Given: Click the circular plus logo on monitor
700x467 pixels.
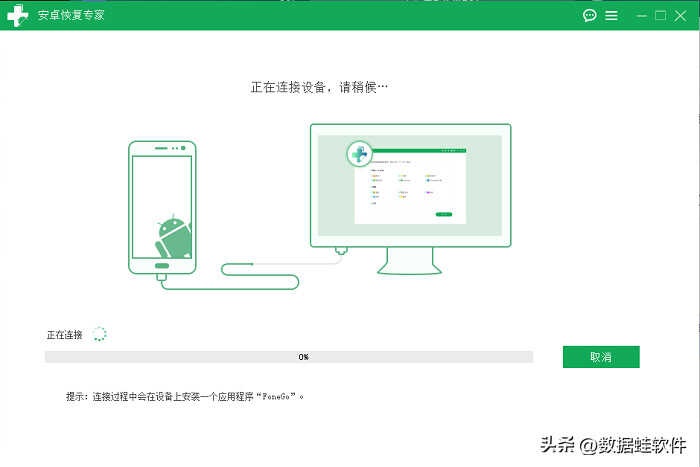Looking at the screenshot, I should pyautogui.click(x=359, y=154).
